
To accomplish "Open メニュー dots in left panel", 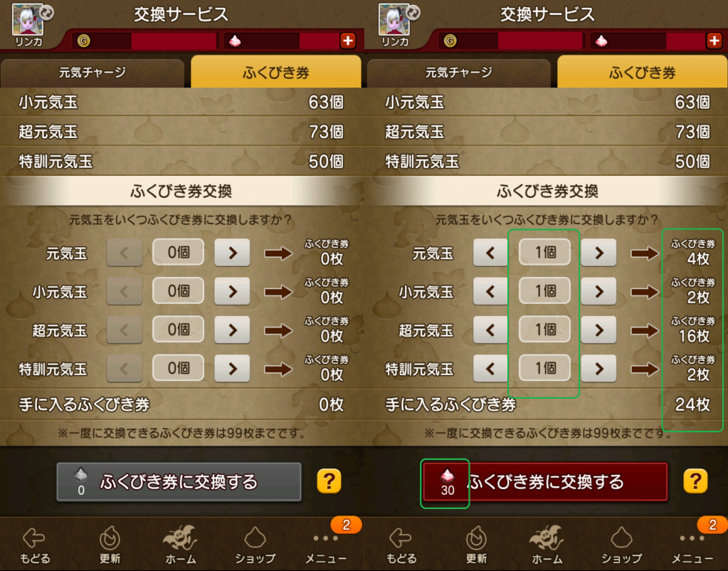I will [x=325, y=538].
